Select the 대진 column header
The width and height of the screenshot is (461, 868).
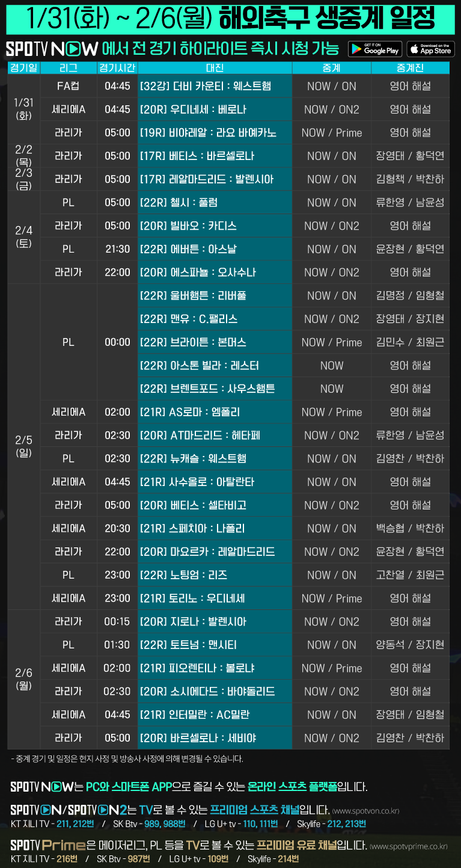pyautogui.click(x=215, y=68)
